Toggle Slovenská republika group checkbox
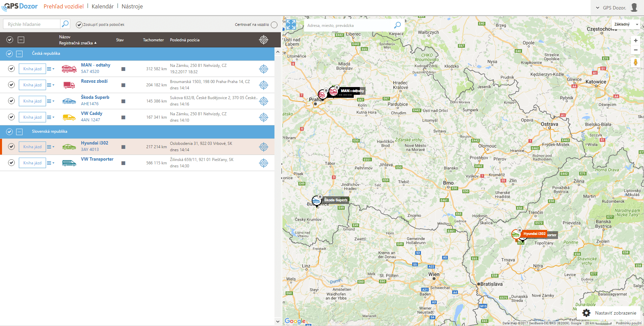This screenshot has height=326, width=644. point(9,132)
